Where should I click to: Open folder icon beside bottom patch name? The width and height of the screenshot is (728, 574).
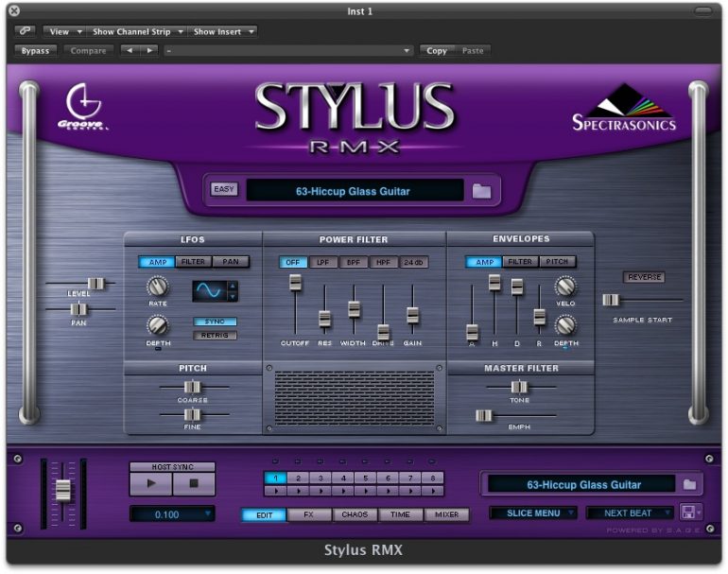click(689, 484)
